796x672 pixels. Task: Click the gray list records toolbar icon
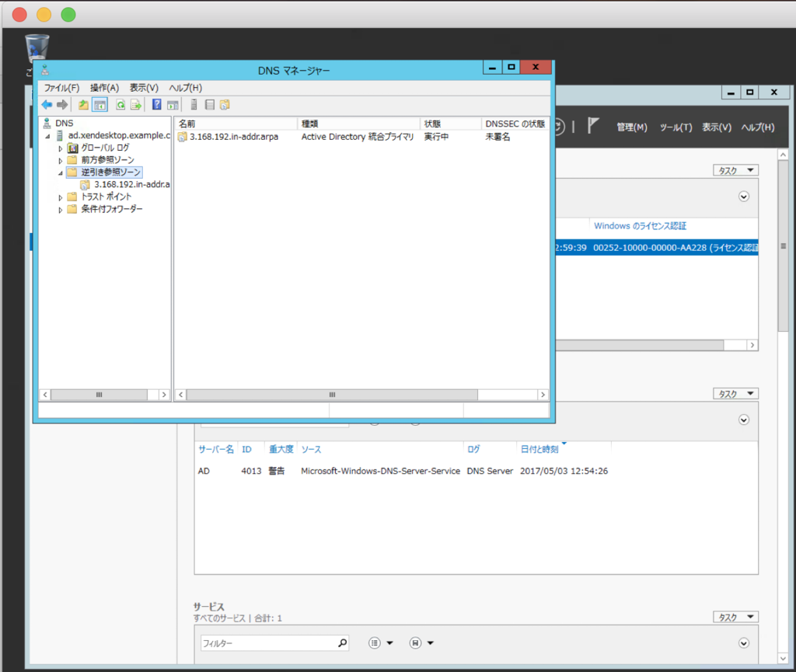(x=209, y=104)
